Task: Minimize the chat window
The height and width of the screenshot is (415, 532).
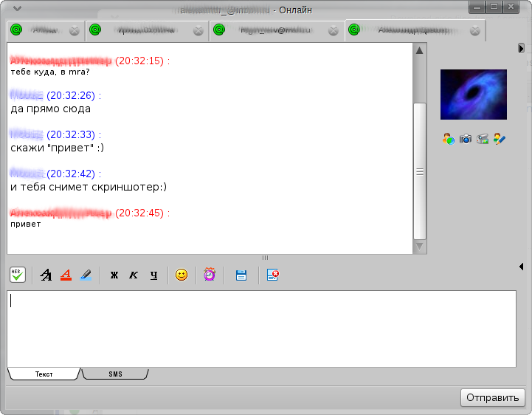Action: (x=477, y=7)
